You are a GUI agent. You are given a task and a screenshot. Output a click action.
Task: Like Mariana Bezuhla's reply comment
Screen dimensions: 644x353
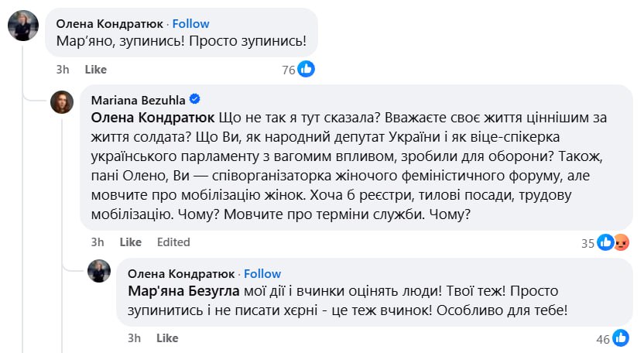(x=130, y=242)
